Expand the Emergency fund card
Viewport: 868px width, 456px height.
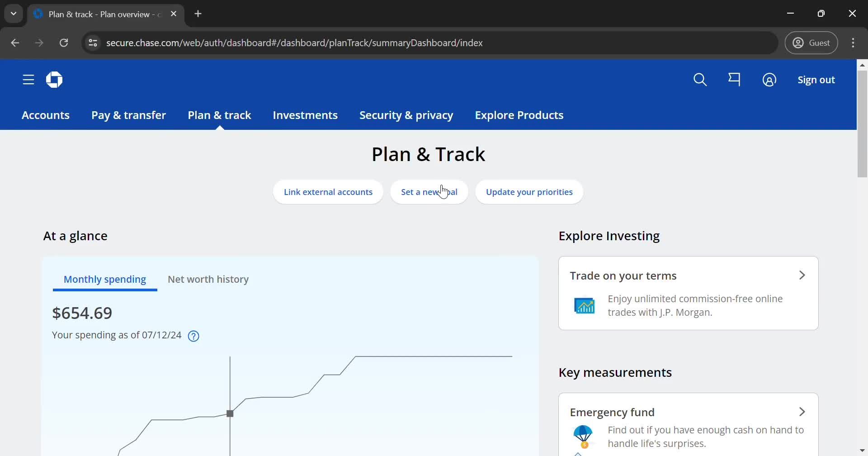pos(802,412)
